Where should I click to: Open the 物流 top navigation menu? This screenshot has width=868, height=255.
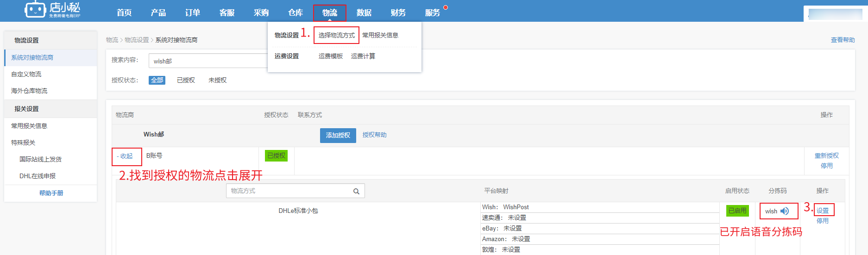click(x=329, y=12)
